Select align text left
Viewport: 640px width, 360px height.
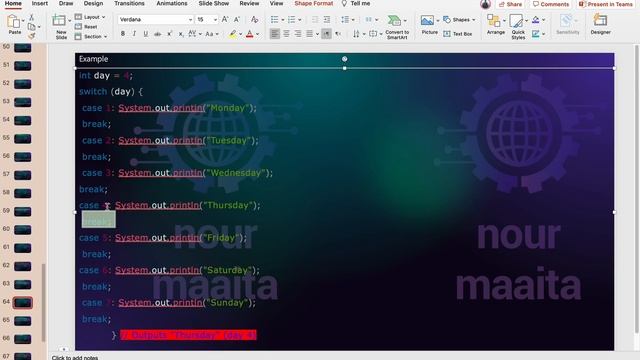point(275,34)
